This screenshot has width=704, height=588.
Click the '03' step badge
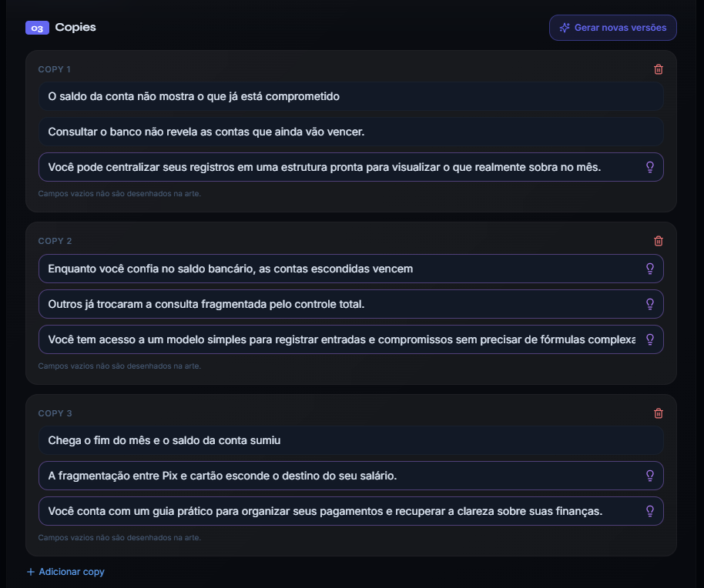[37, 28]
